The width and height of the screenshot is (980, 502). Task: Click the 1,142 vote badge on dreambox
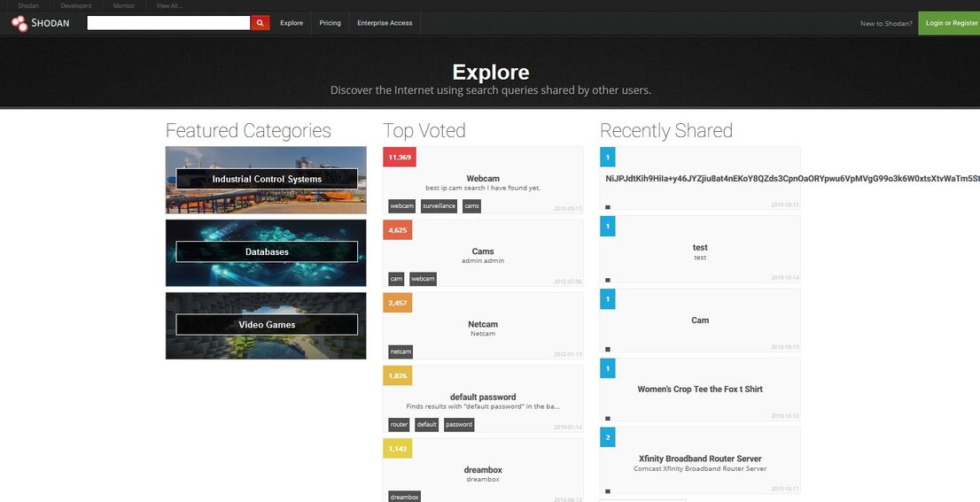tap(397, 449)
